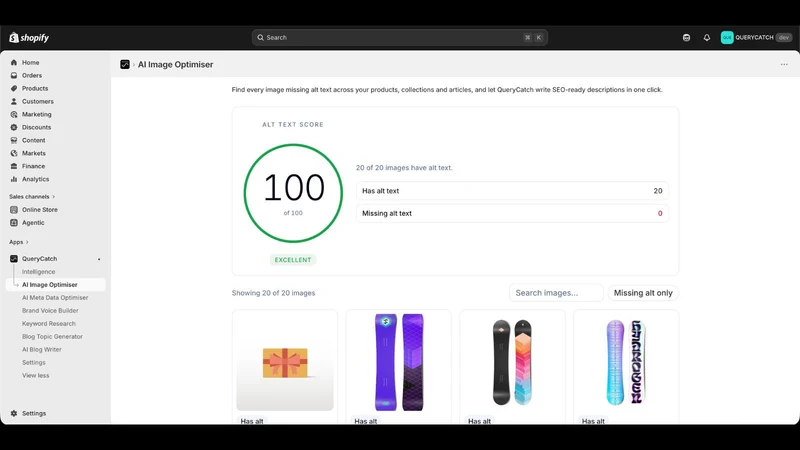Screen dimensions: 800x450
Task: Click the QueryCatch app icon in sidebar
Action: [x=14, y=259]
